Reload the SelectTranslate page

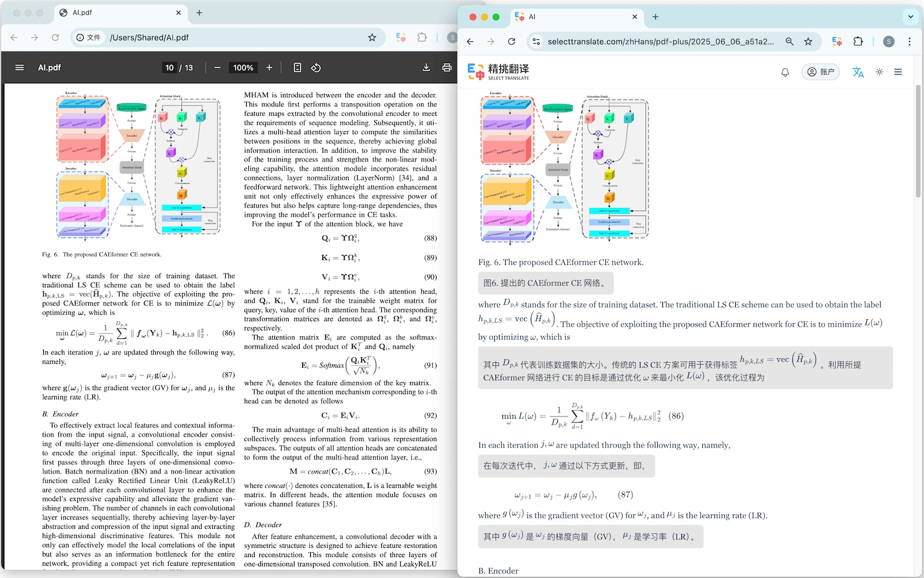click(512, 42)
